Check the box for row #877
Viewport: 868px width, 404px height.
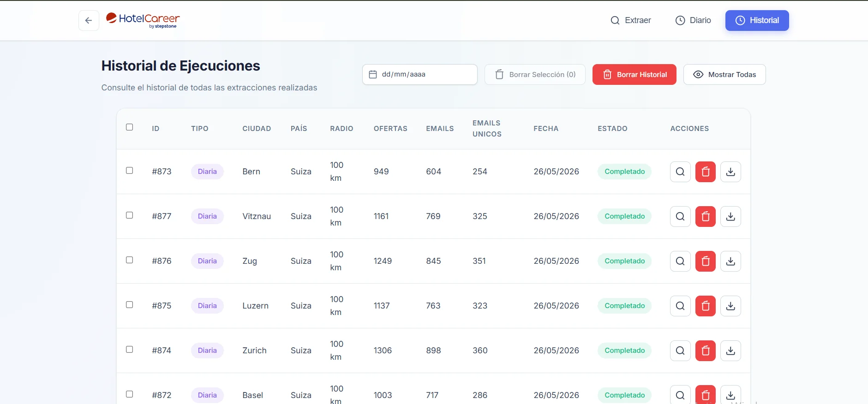point(130,215)
